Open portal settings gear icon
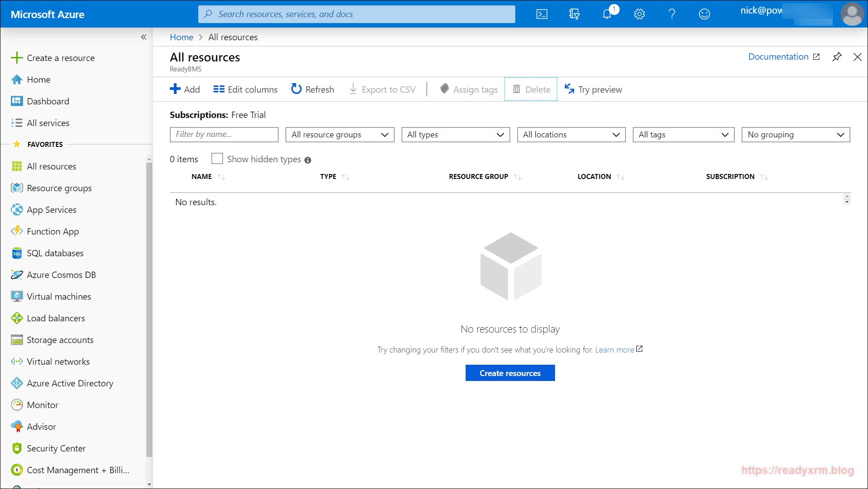 tap(639, 14)
